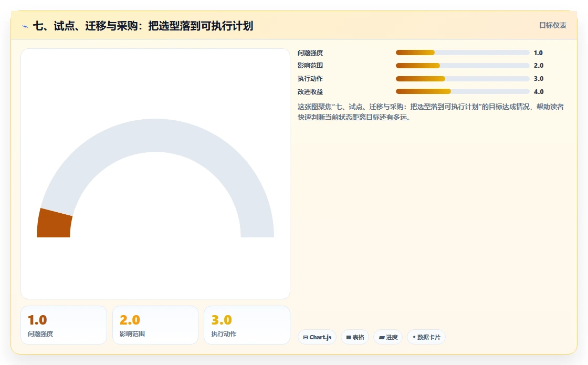The height and width of the screenshot is (365, 588).
Task: Click the brown filled gauge segment
Action: (x=55, y=224)
